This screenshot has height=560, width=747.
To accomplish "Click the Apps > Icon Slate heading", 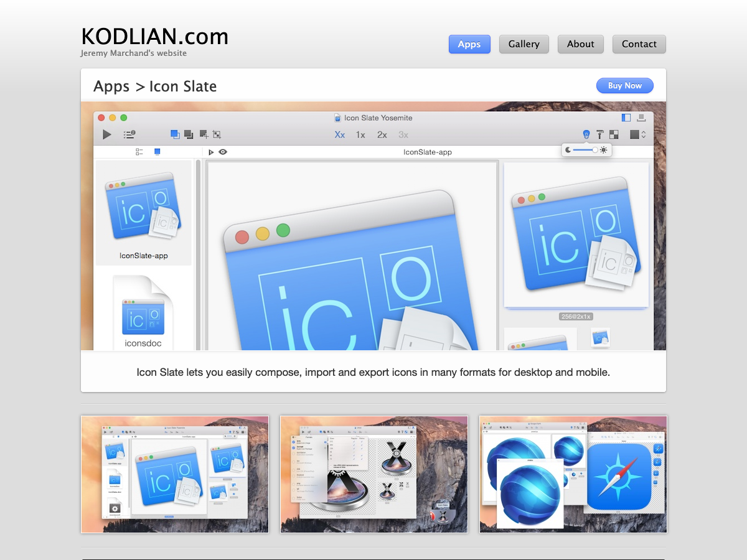I will pyautogui.click(x=155, y=86).
